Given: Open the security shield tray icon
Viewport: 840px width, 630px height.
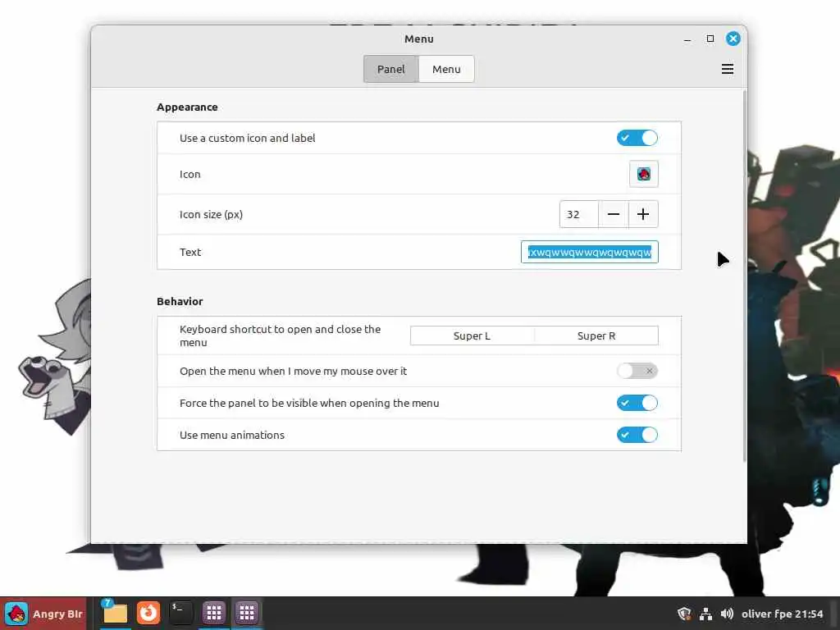Looking at the screenshot, I should coord(684,614).
